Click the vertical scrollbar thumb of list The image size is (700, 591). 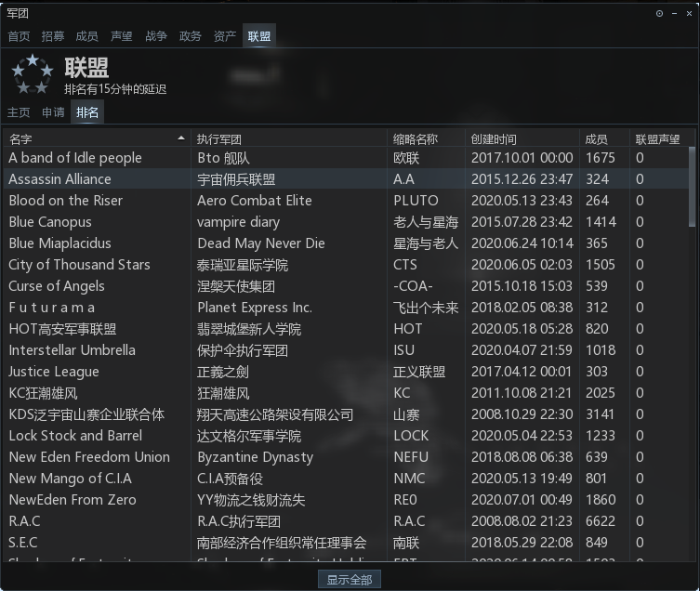(x=692, y=187)
